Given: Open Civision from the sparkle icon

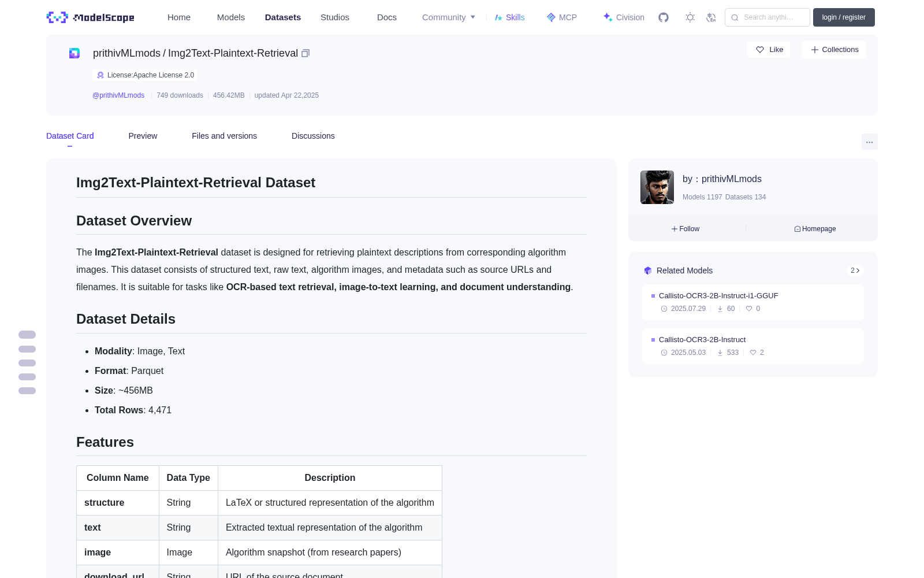Looking at the screenshot, I should pos(624,17).
